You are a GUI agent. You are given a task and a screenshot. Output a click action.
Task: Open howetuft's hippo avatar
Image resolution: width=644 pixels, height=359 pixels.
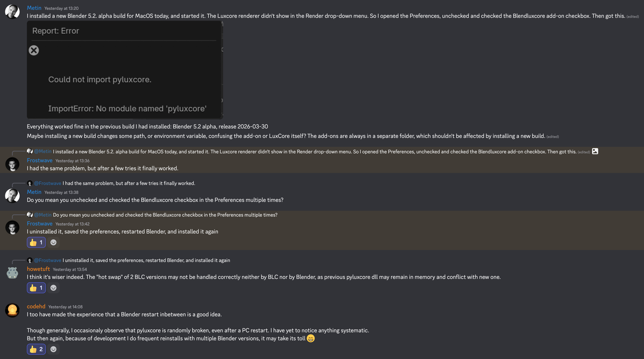click(12, 273)
